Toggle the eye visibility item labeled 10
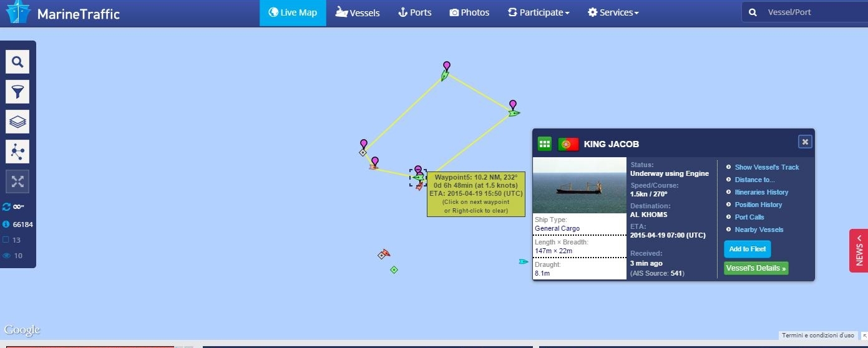 coord(12,255)
